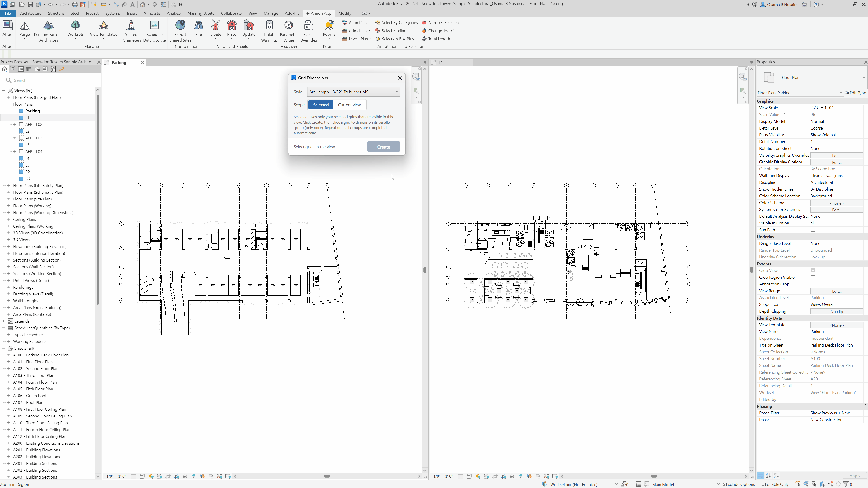Open Rename Families And Types tool
This screenshot has width=868, height=488.
(x=49, y=31)
